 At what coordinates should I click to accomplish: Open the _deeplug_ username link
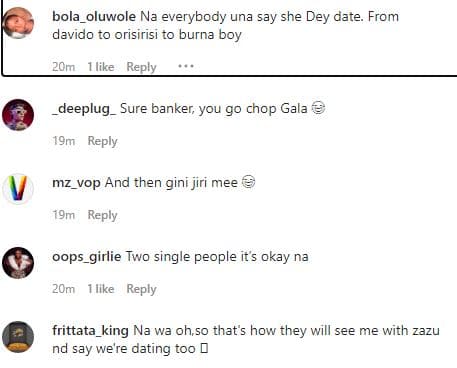[x=84, y=109]
